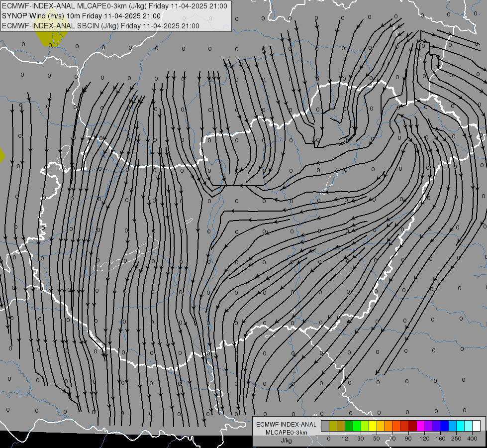Select the MLCAPE0-3km legend label
The image size is (487, 448).
point(287,433)
